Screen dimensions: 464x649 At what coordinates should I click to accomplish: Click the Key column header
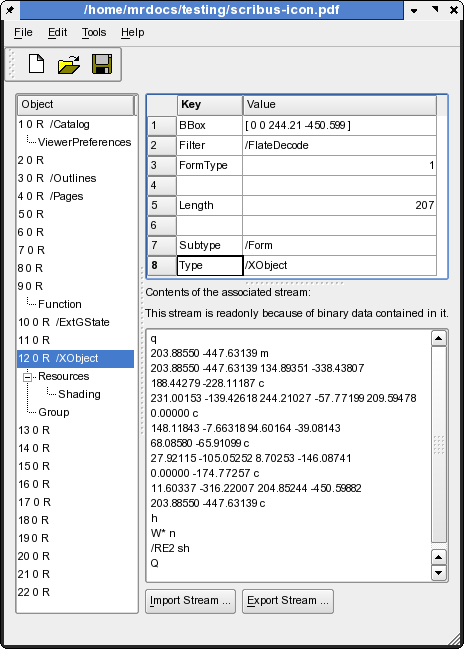pos(210,105)
